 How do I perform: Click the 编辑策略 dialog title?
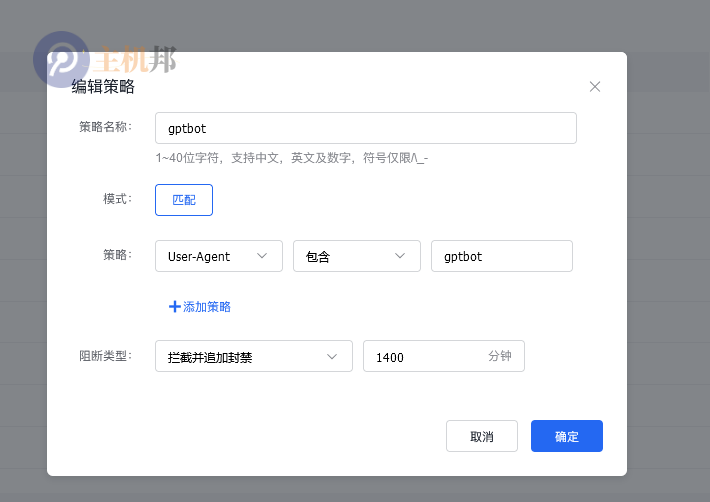103,86
